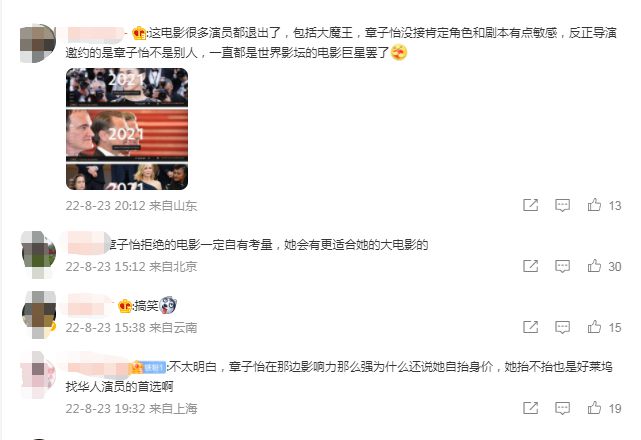Open avatar of the 上海 commenter

click(38, 375)
